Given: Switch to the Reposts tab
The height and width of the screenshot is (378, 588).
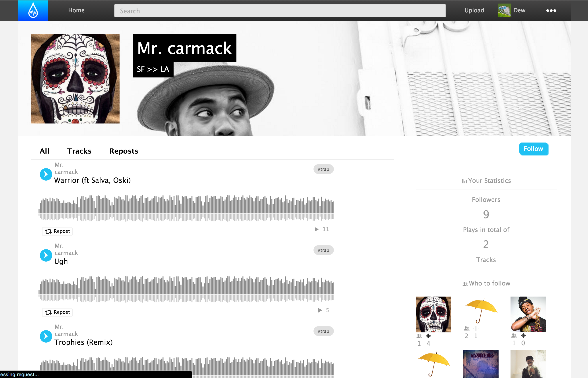Looking at the screenshot, I should (124, 151).
